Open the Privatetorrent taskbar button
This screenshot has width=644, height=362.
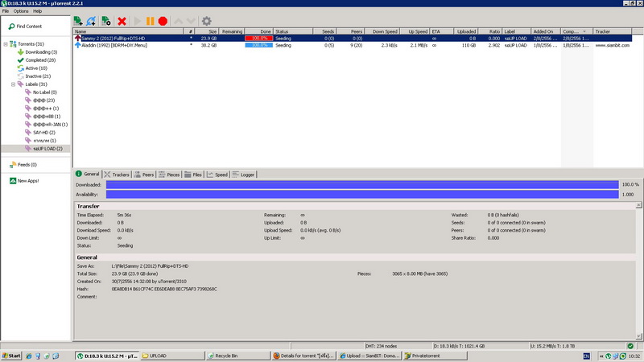point(436,356)
